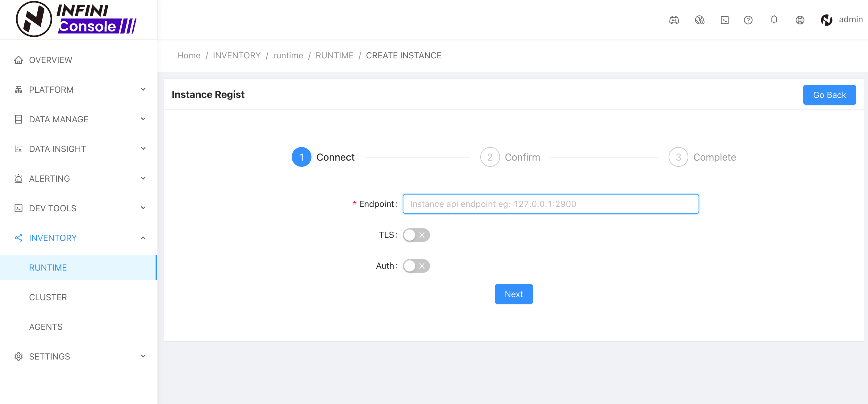The height and width of the screenshot is (404, 868).
Task: Click the Go Back button
Action: click(x=829, y=95)
